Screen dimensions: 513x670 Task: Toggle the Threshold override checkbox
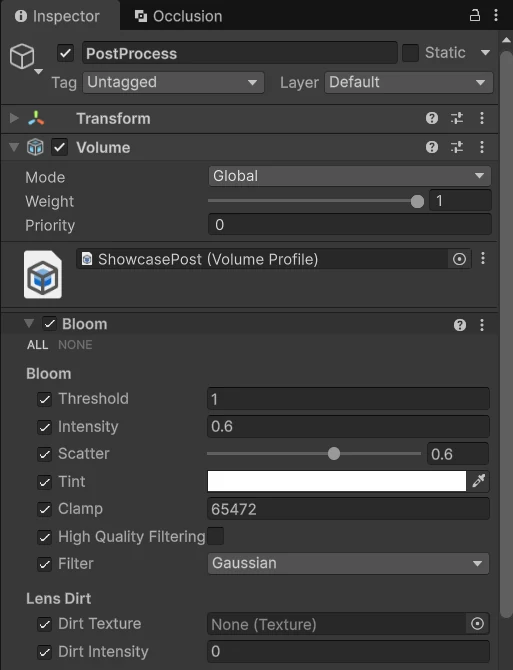coord(44,400)
